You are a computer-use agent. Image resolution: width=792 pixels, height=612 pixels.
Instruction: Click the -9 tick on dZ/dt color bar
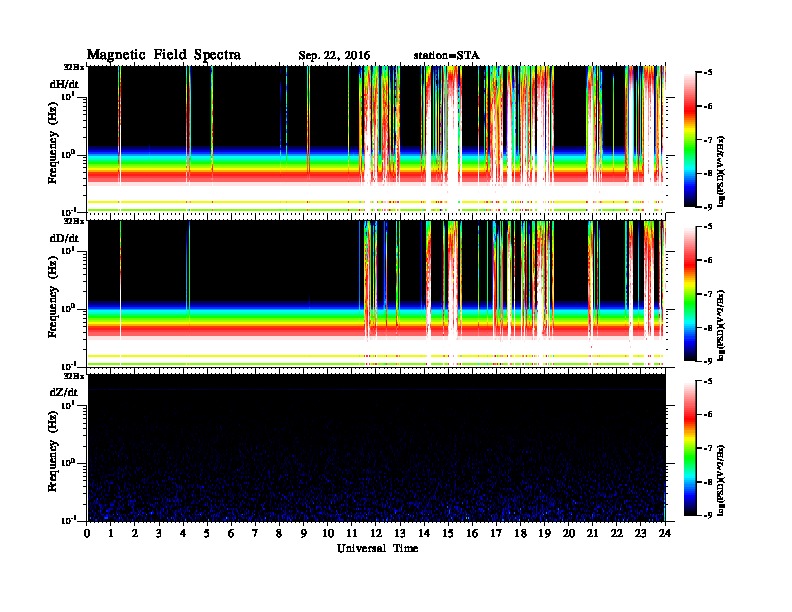click(708, 515)
